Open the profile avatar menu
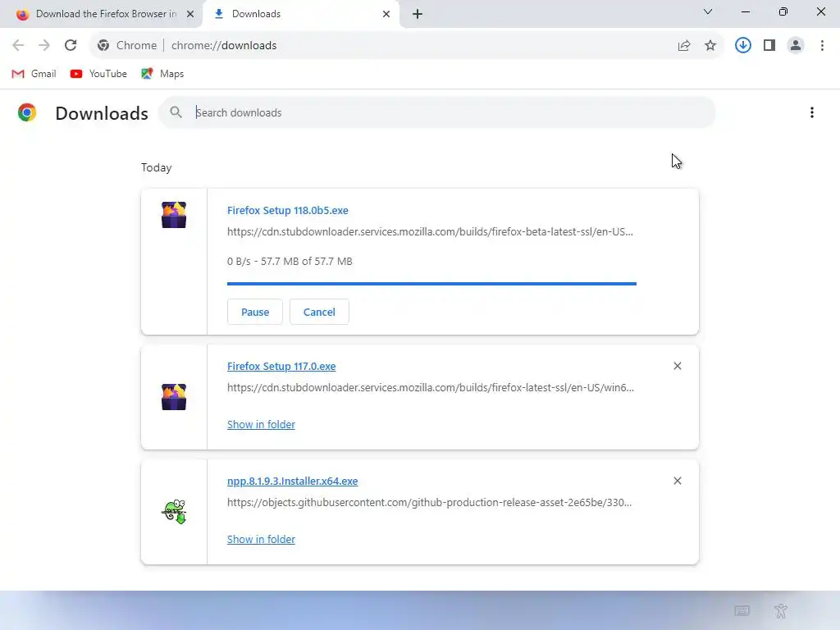 coord(796,46)
